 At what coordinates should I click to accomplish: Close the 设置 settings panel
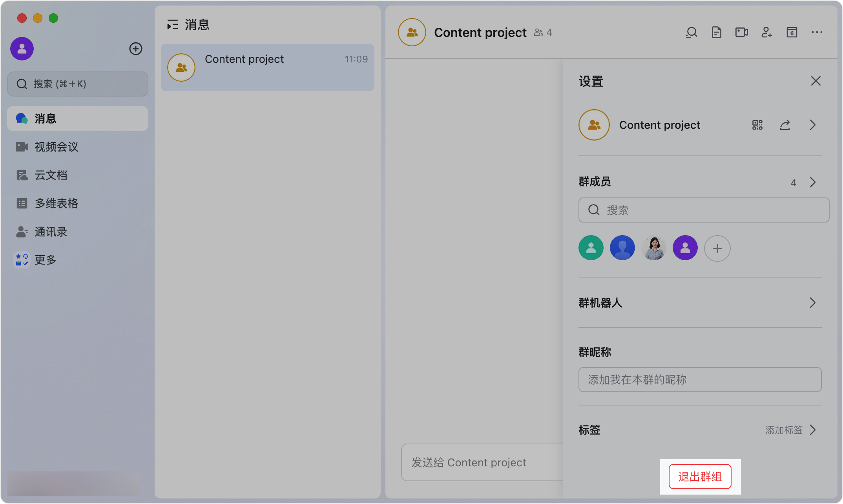tap(816, 81)
